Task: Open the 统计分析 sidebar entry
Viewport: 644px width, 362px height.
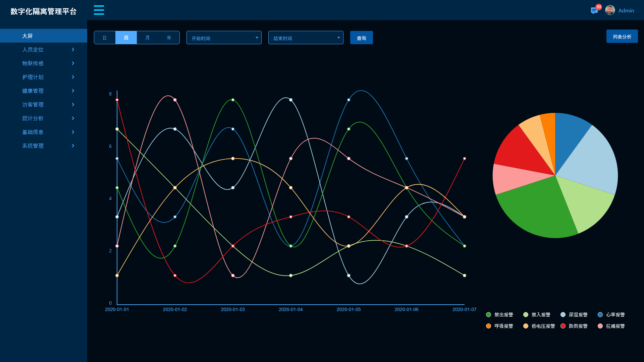Action: 44,118
